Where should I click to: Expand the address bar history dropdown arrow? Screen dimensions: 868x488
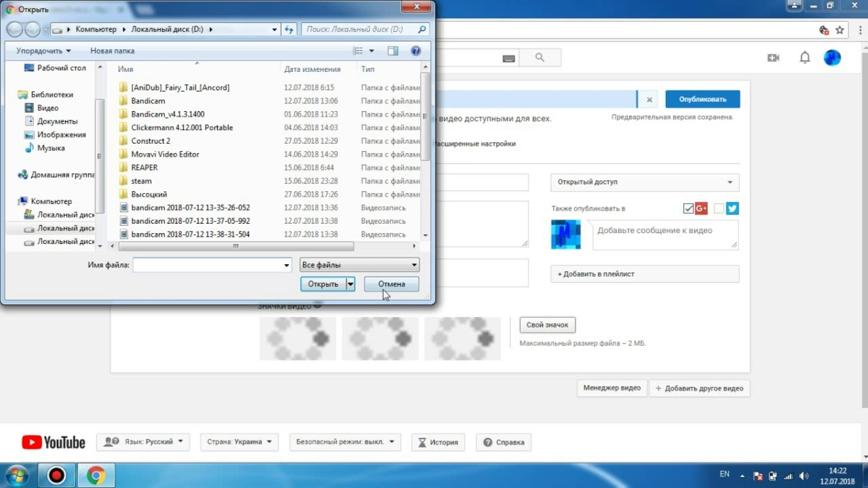[x=275, y=29]
